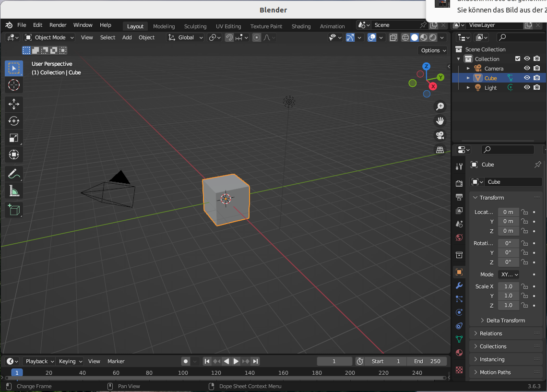The image size is (547, 392).
Task: Click the End frame field
Action: click(427, 361)
